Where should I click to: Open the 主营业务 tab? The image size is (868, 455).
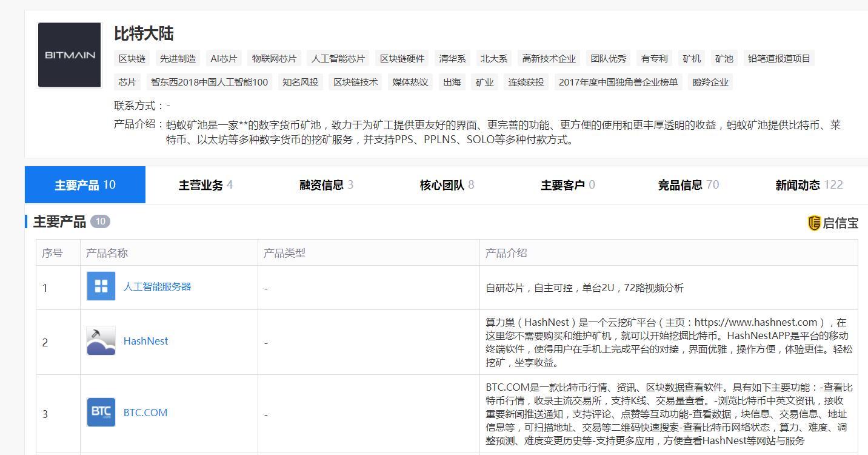click(x=205, y=185)
